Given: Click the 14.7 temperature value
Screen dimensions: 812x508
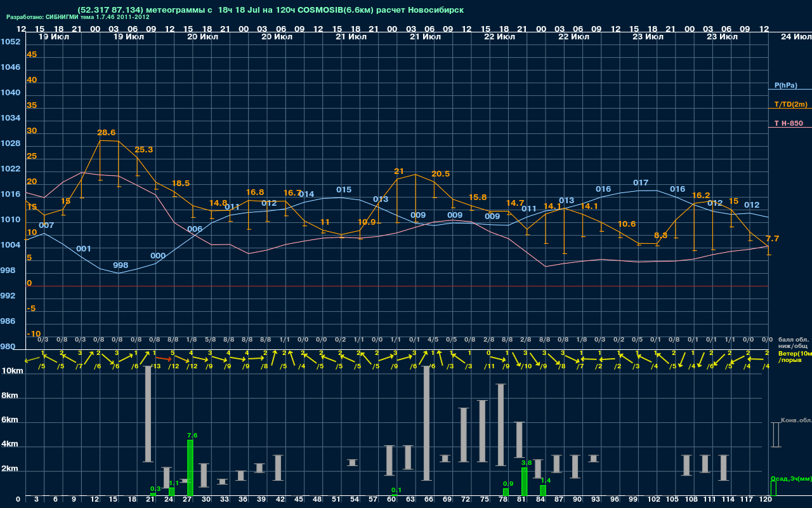Looking at the screenshot, I should click(514, 203).
